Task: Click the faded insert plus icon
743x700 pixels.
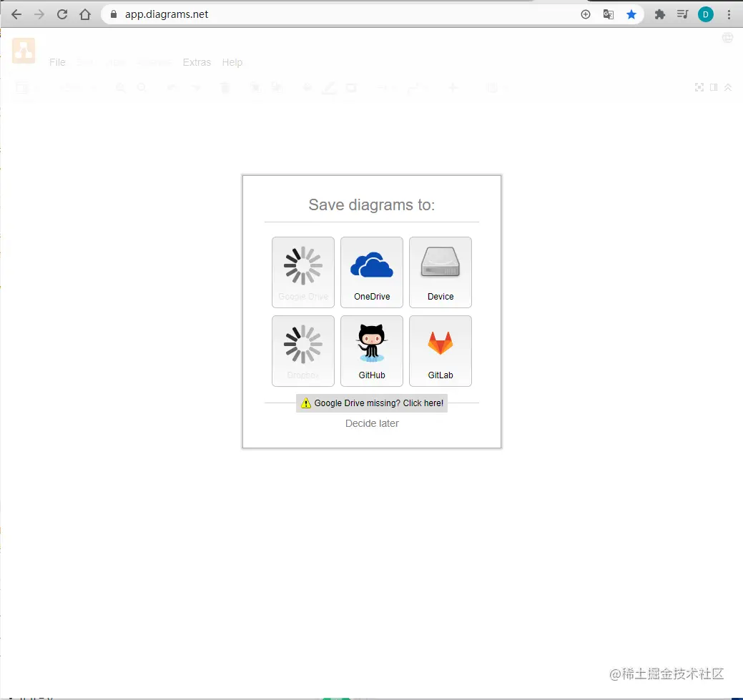Action: tap(453, 87)
